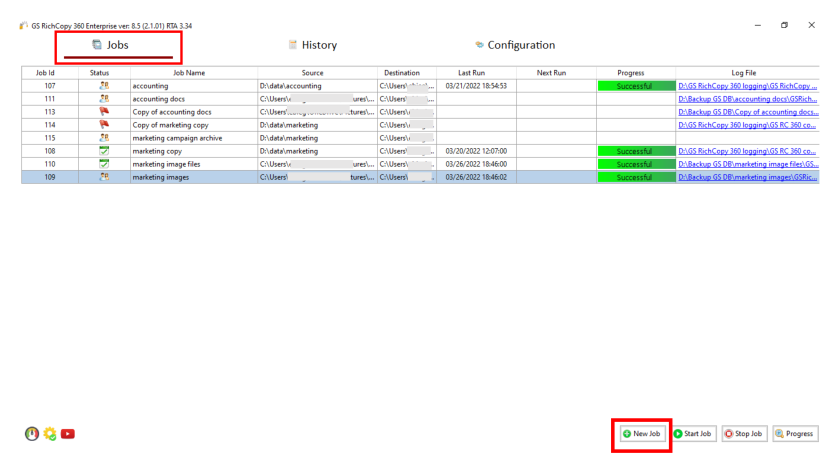The width and height of the screenshot is (839, 464).
Task: Open the Configuration tab
Action: coord(515,45)
